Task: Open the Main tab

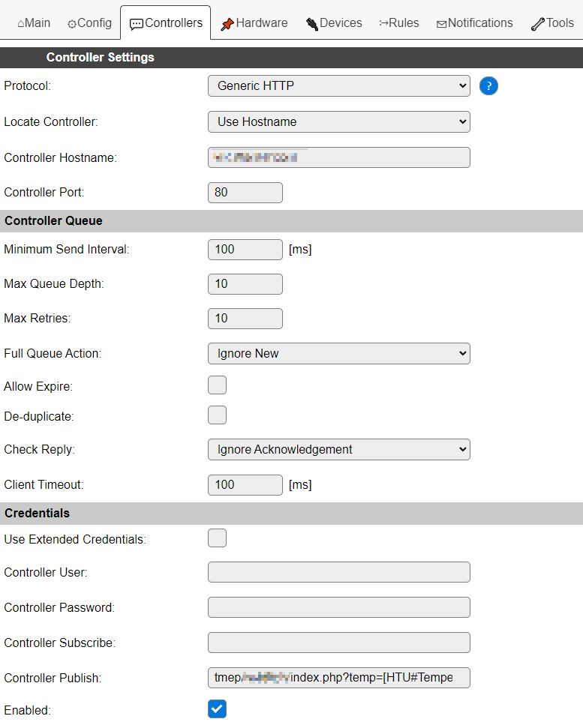Action: coord(34,23)
